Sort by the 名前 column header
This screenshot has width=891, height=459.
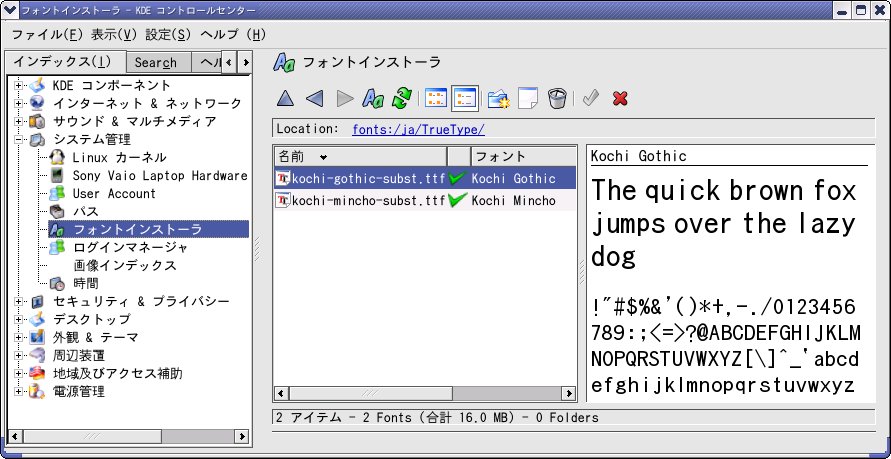[x=360, y=157]
